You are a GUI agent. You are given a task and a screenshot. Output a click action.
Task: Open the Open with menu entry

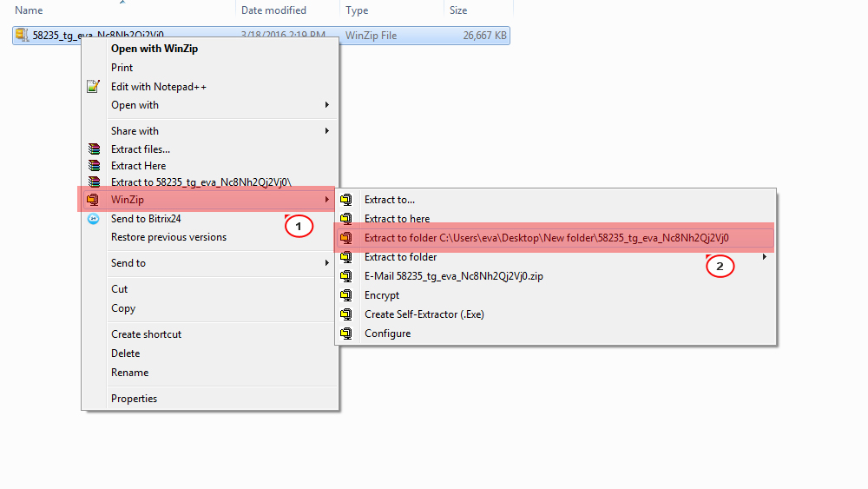point(210,105)
